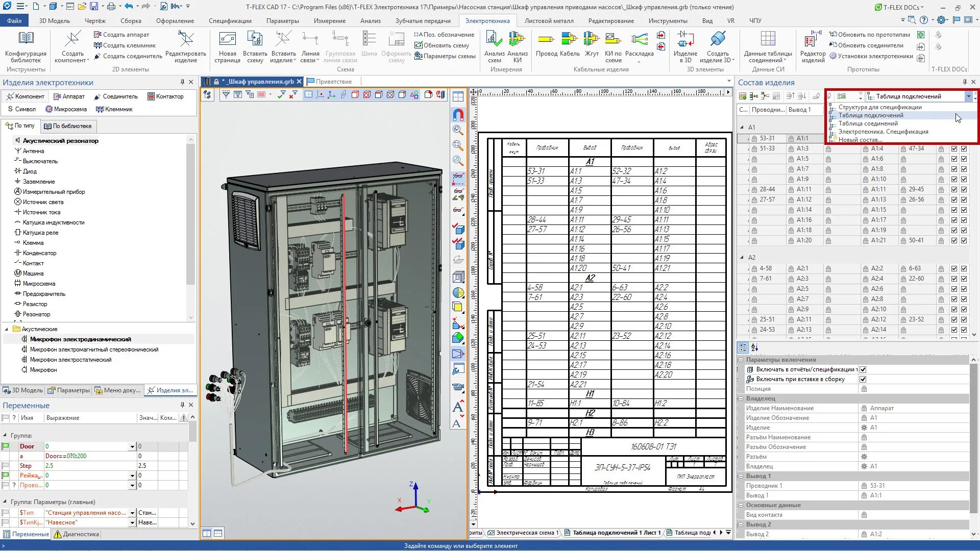Toggle Включать в отчёты/спецификации checkbox
The height and width of the screenshot is (551, 980).
coord(863,369)
